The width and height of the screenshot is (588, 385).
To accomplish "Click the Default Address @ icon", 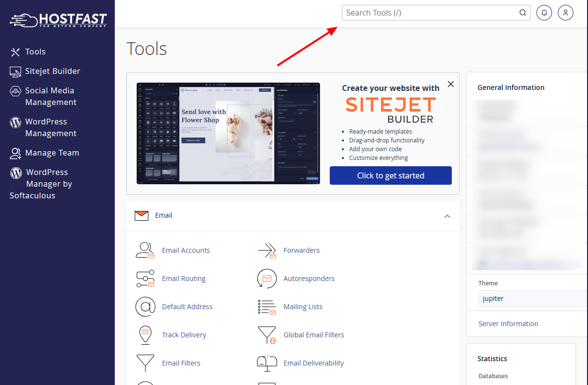I will click(145, 307).
